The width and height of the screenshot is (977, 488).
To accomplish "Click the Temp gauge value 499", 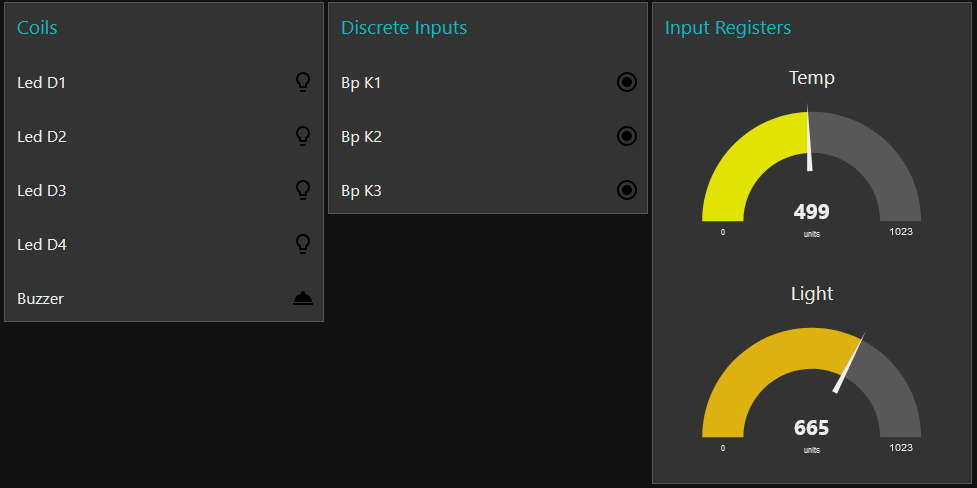I will [811, 211].
